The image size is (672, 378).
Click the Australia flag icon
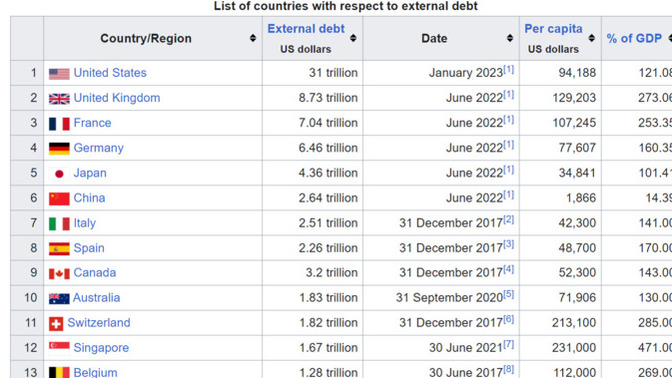[59, 299]
